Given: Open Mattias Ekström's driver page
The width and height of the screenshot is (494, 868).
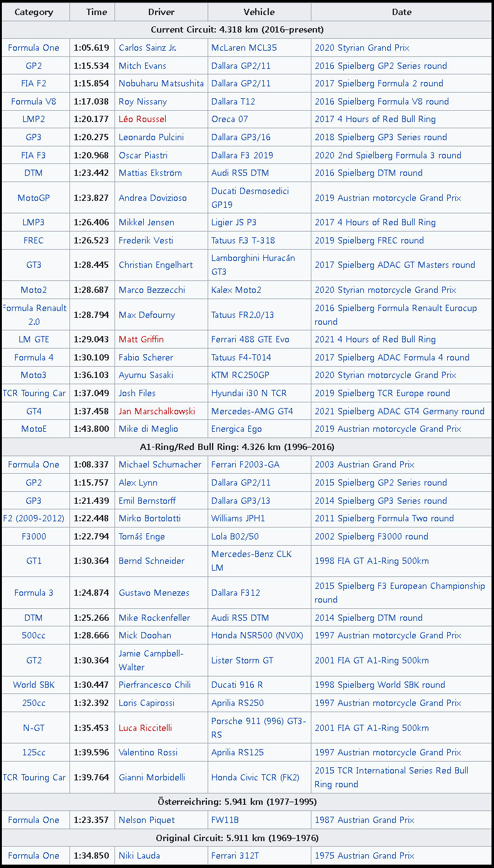Looking at the screenshot, I should pos(150,173).
